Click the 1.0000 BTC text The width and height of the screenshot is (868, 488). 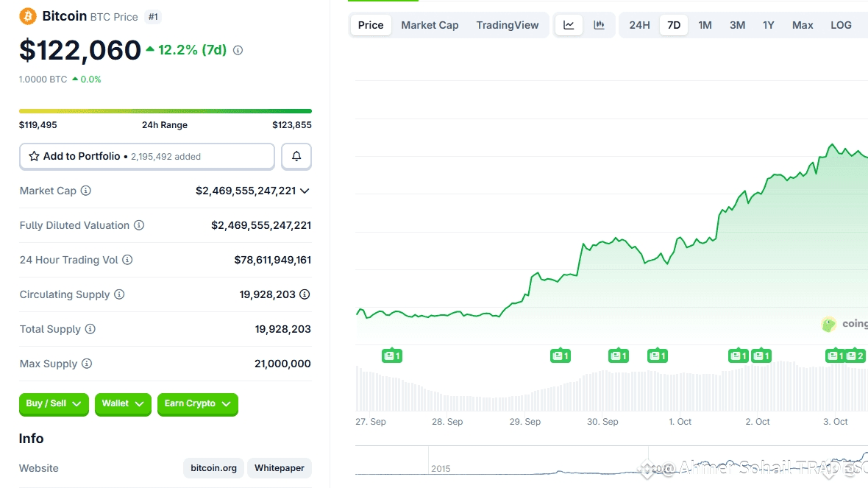point(43,79)
